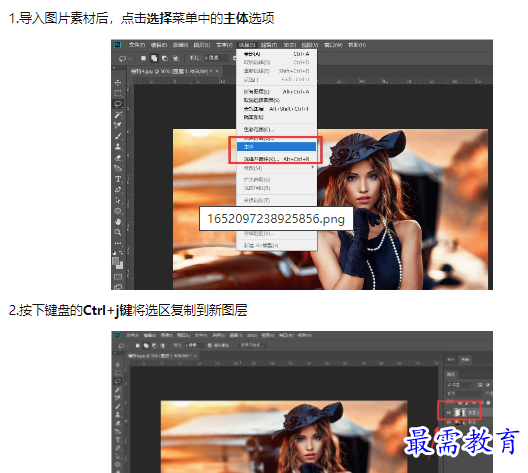Swap foreground and background colors, first screenshot
Image resolution: width=528 pixels, height=473 pixels.
point(121,252)
